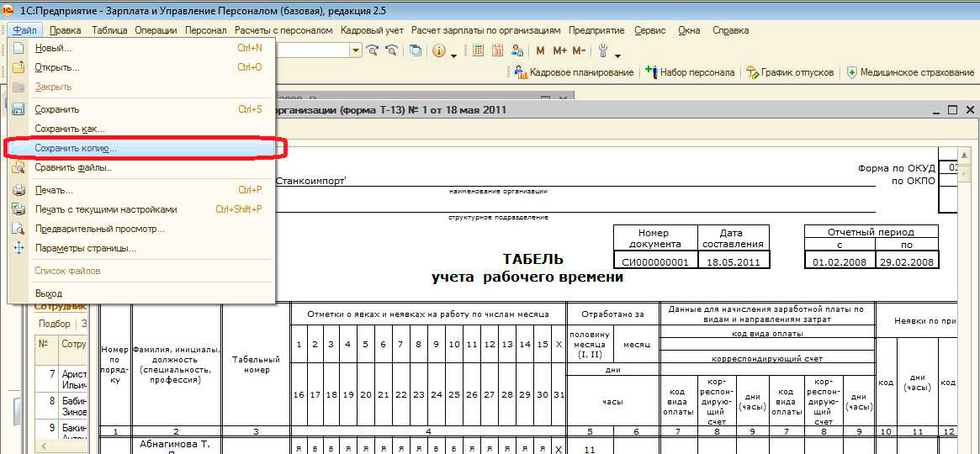Click the Абнагимова Т. table cell
This screenshot has width=980, height=454.
pyautogui.click(x=177, y=445)
